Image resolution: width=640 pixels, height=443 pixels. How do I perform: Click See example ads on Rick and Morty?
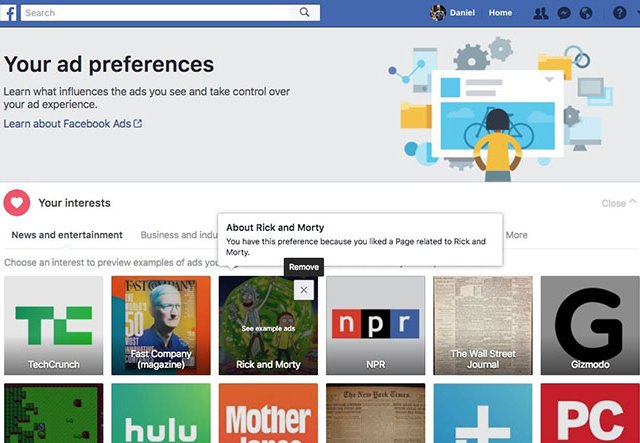(x=268, y=328)
